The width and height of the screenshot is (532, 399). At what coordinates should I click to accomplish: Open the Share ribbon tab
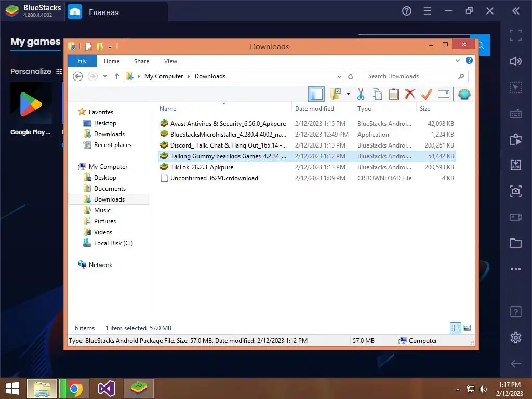point(141,61)
